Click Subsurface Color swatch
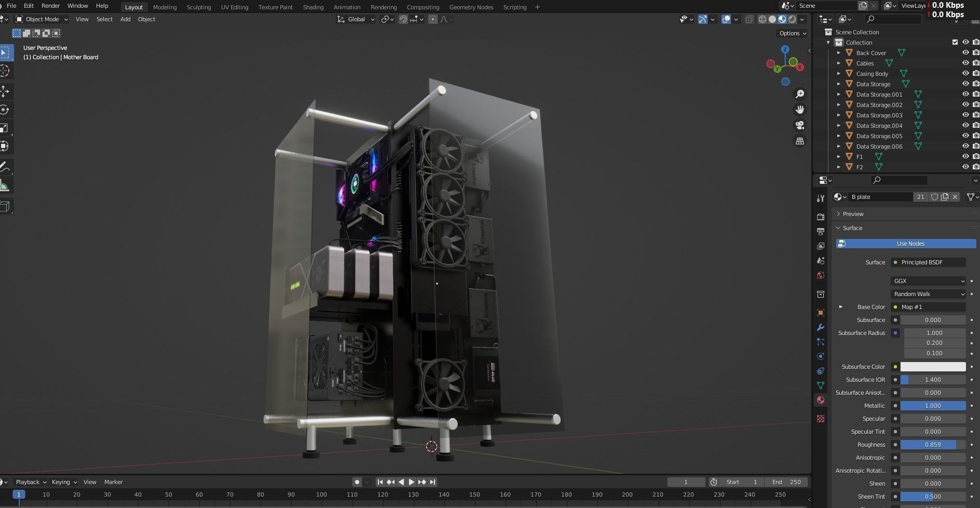 pyautogui.click(x=933, y=367)
